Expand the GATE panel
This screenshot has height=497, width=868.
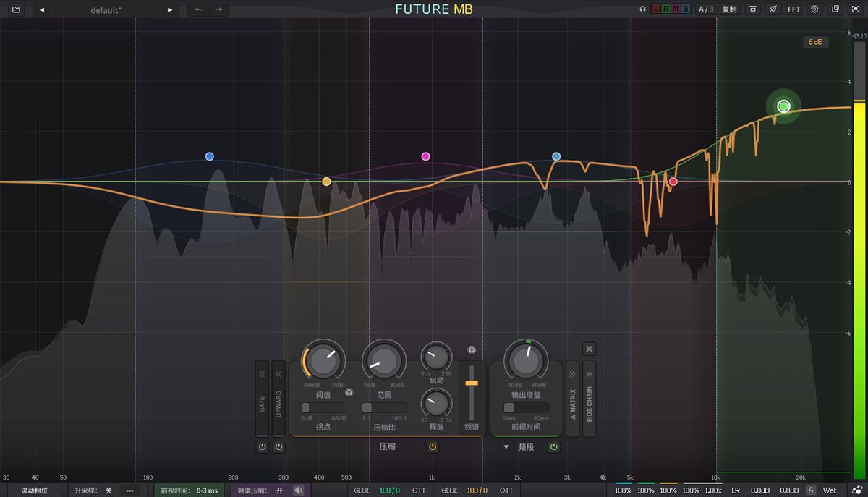(x=261, y=399)
